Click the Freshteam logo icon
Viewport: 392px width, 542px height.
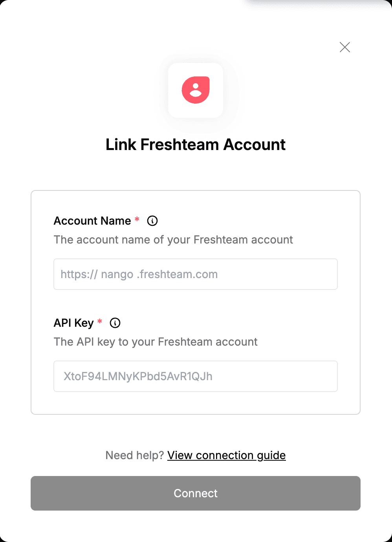click(x=196, y=90)
